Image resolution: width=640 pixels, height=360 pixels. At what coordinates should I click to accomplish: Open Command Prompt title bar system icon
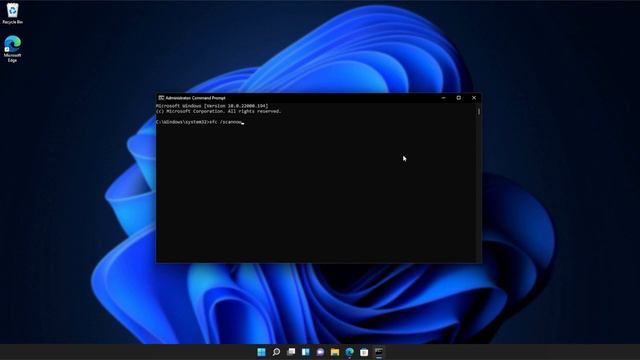(x=161, y=98)
